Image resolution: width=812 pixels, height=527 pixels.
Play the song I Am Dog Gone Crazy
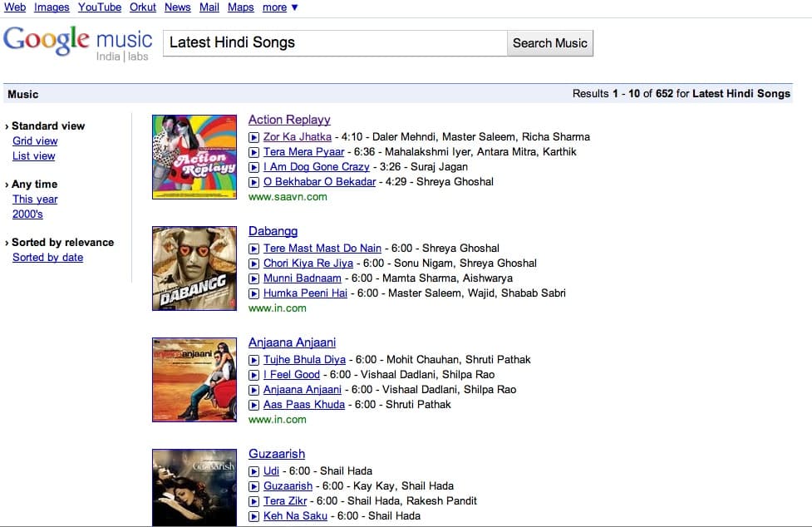(253, 167)
